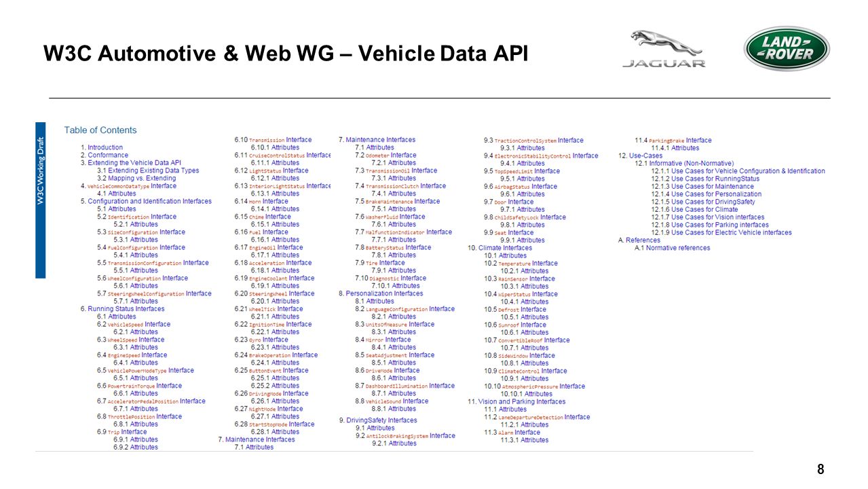Click 7.4 TransmissionClutch Interface

point(400,186)
